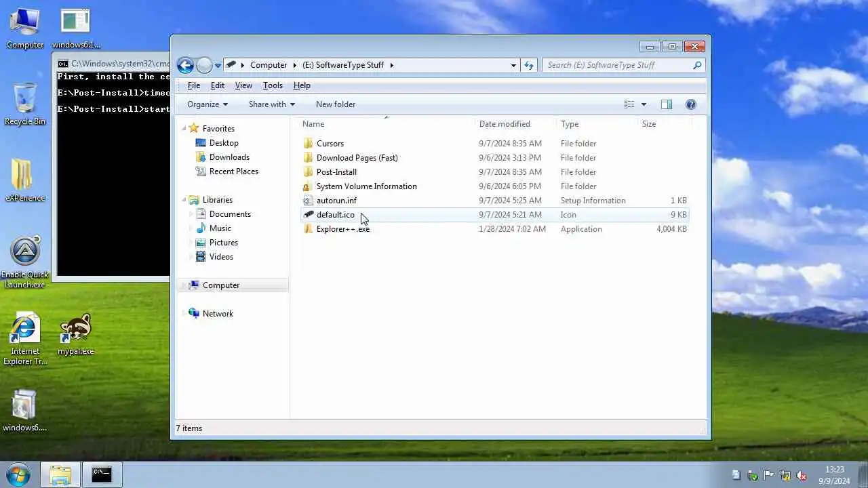Select the Explorer++.exe application icon
Image resolution: width=868 pixels, height=488 pixels.
(308, 229)
